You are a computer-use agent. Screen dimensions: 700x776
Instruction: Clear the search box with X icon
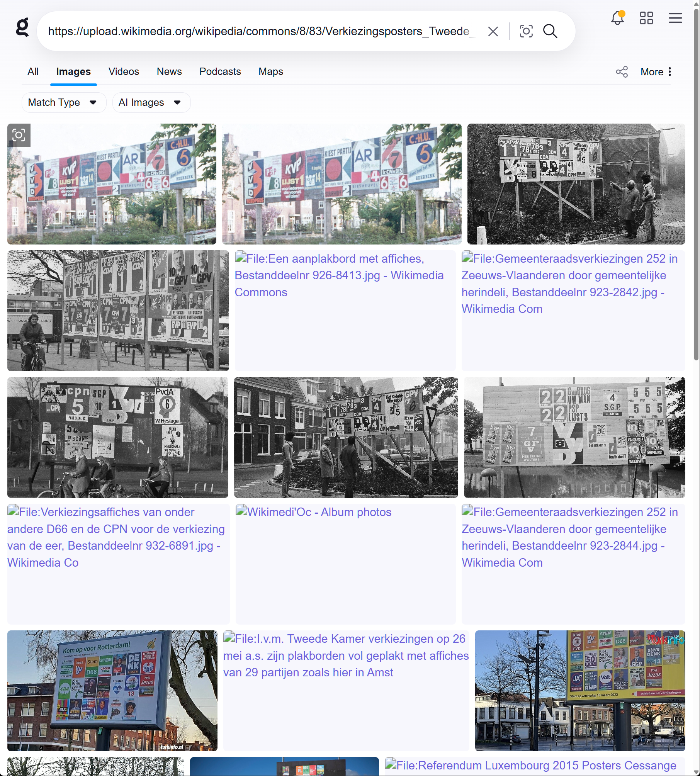tap(493, 31)
